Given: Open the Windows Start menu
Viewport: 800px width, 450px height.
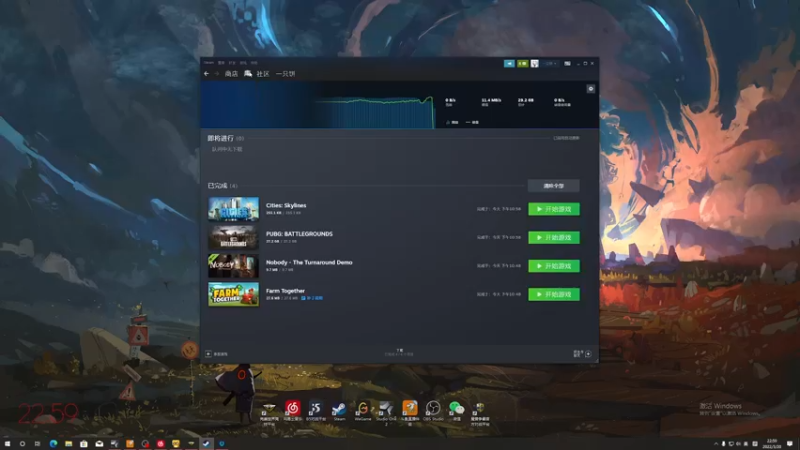Looking at the screenshot, I should coord(7,444).
